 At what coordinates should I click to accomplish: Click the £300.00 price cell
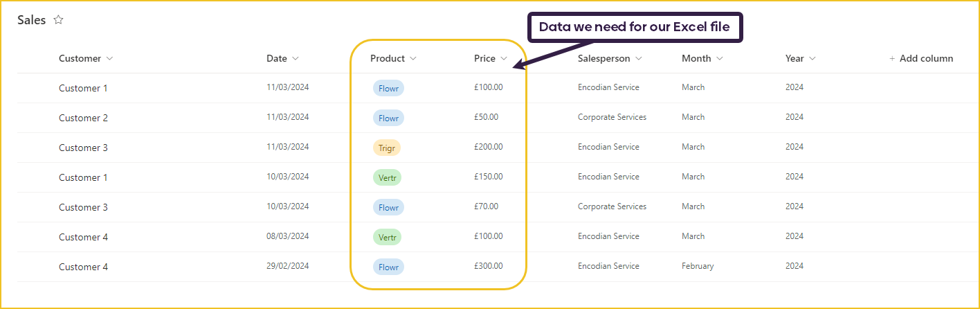pyautogui.click(x=489, y=266)
